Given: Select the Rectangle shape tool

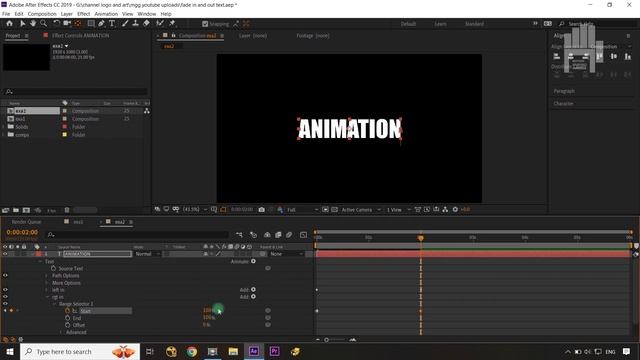Looking at the screenshot, I should pyautogui.click(x=91, y=24).
